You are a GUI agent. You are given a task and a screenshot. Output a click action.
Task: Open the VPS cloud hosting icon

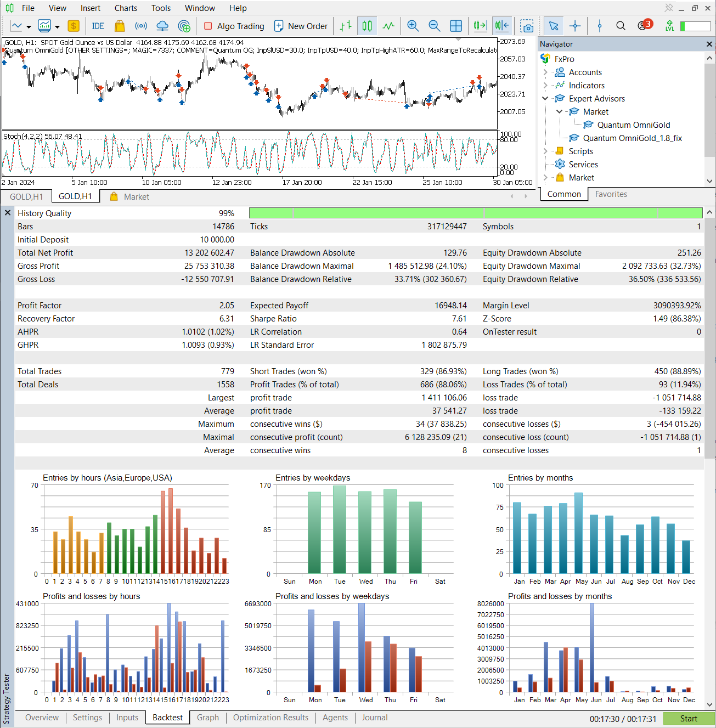click(162, 26)
